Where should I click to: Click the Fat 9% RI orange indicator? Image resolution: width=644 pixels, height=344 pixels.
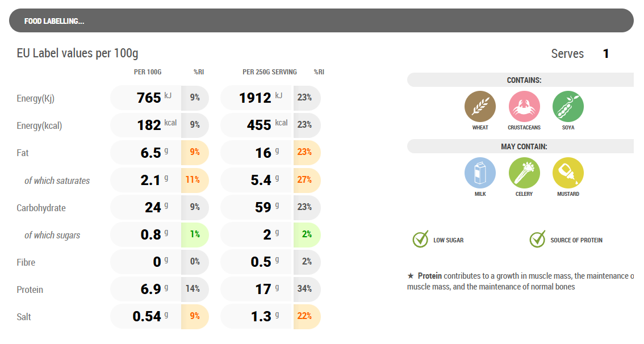tap(194, 152)
